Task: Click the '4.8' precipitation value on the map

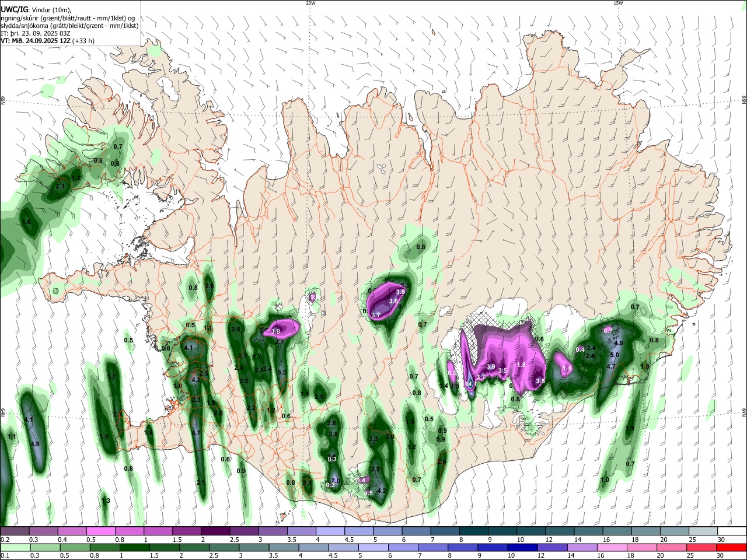Action: (35, 444)
